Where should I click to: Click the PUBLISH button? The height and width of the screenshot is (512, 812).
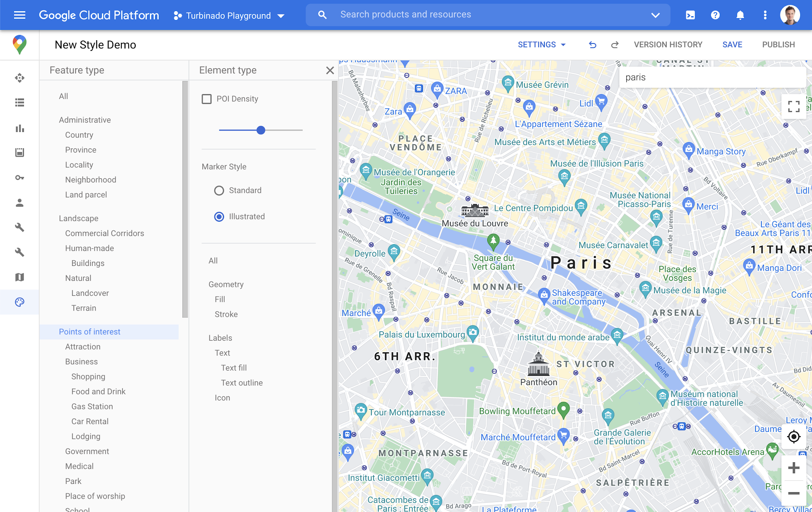778,45
